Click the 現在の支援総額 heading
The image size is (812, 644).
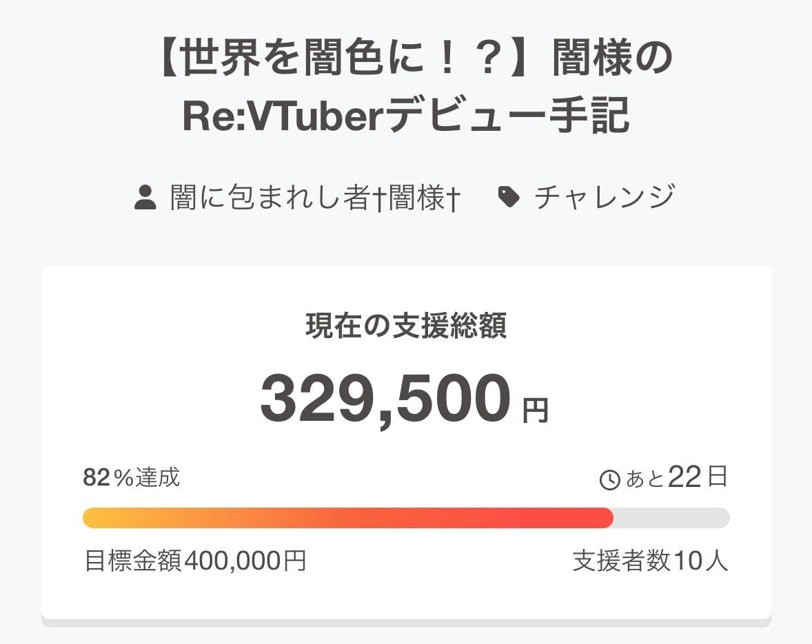(x=406, y=326)
